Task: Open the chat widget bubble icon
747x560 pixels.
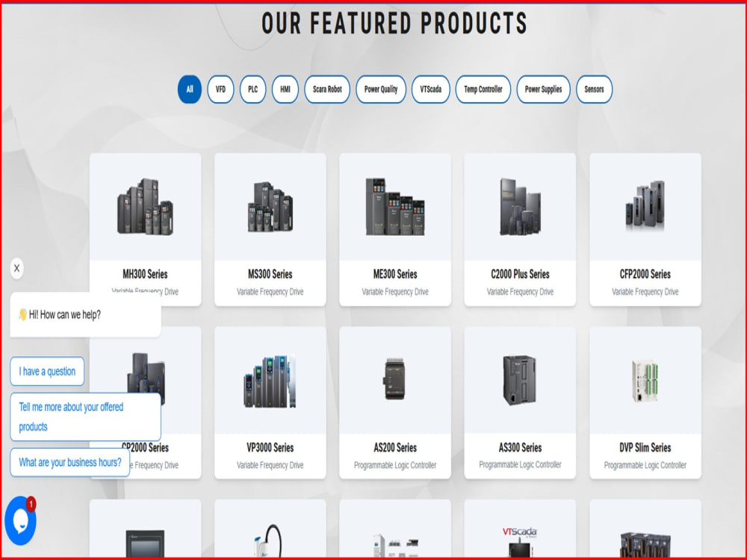Action: [20, 521]
